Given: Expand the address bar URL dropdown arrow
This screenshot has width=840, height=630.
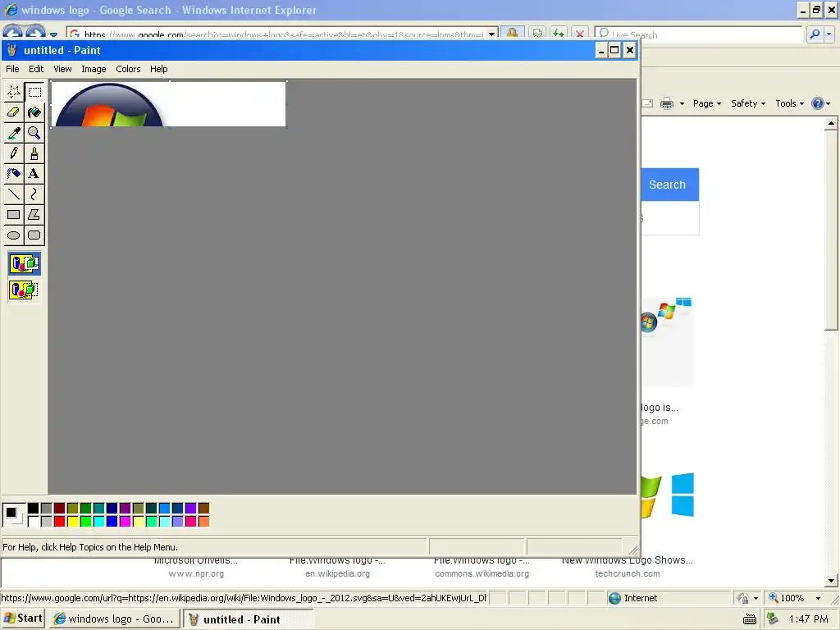Looking at the screenshot, I should point(491,34).
